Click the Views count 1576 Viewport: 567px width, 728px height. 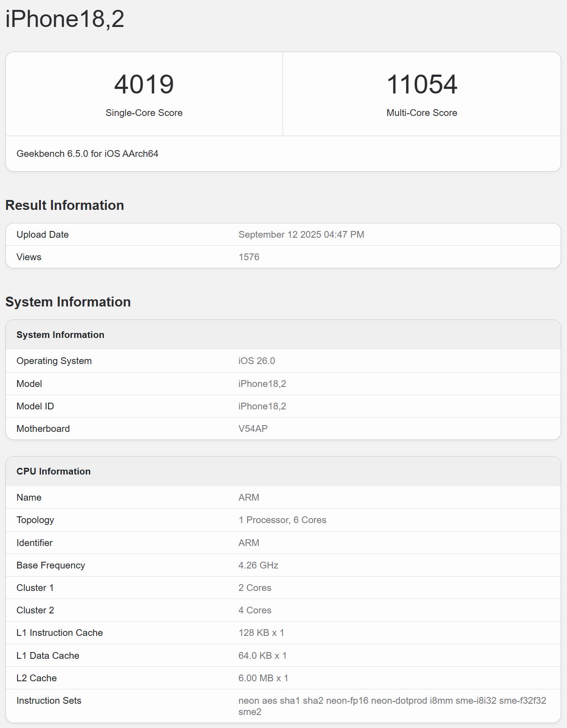(x=249, y=257)
